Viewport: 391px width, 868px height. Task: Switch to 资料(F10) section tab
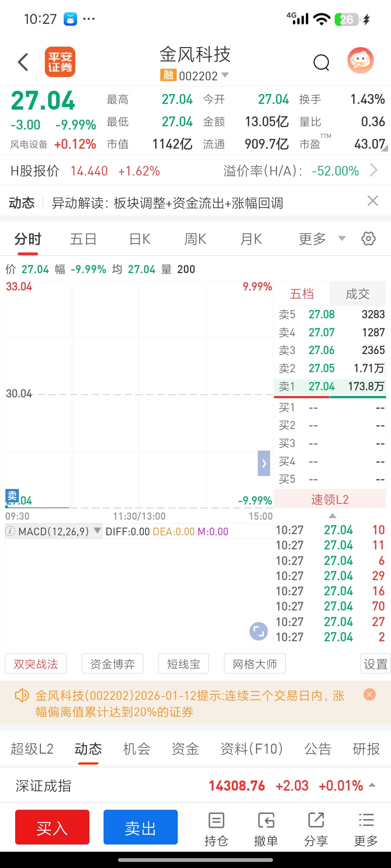tap(251, 749)
